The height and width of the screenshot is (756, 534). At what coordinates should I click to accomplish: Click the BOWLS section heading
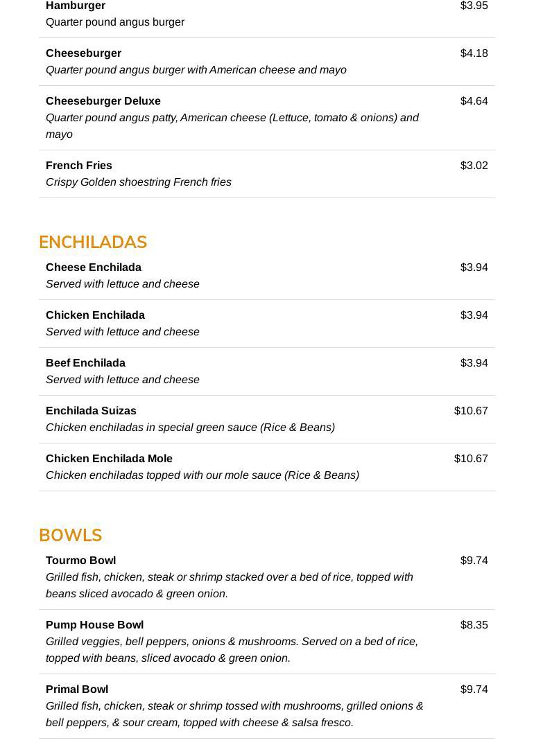pyautogui.click(x=70, y=535)
